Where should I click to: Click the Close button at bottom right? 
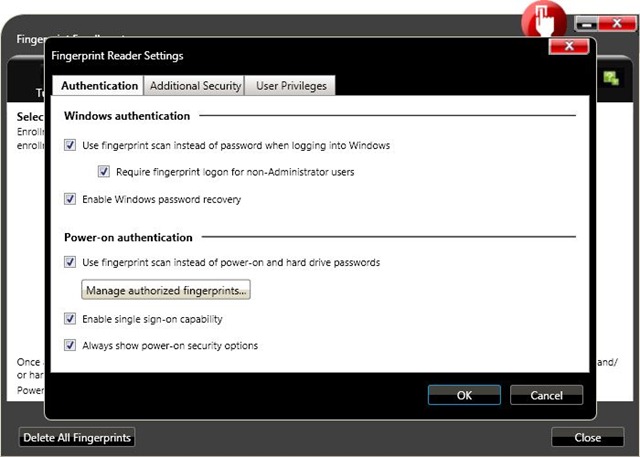coord(587,437)
